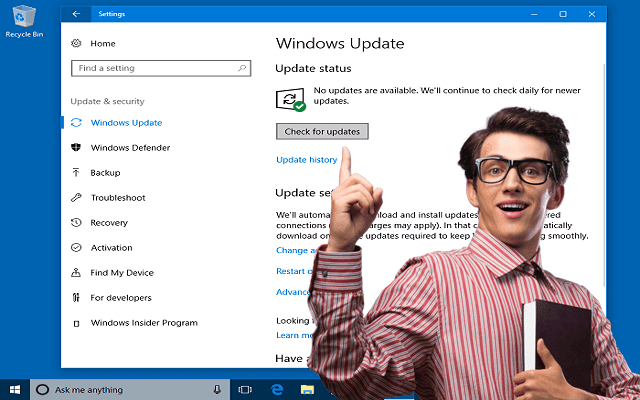Click the Cortana microphone icon
The width and height of the screenshot is (640, 400).
pos(217,390)
